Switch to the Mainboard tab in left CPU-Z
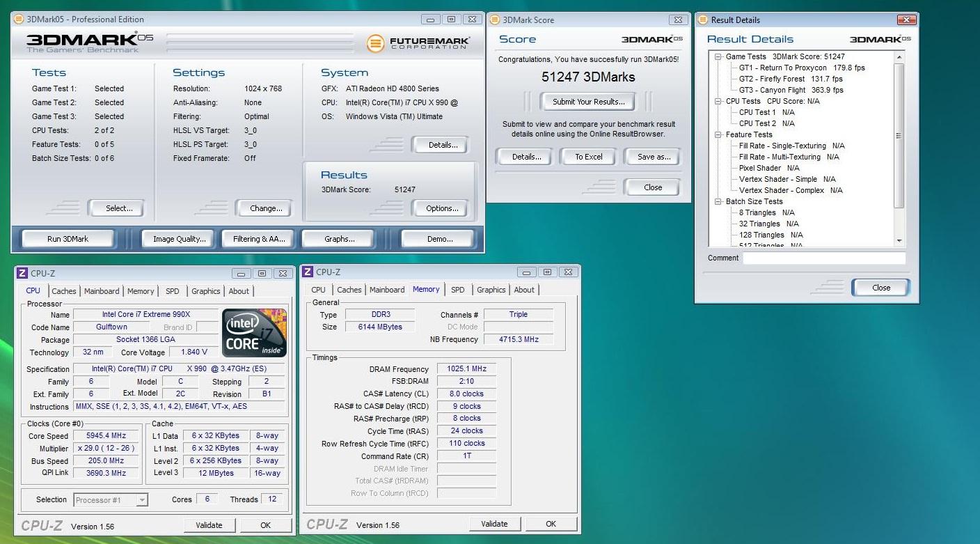Image resolution: width=980 pixels, height=544 pixels. point(102,291)
